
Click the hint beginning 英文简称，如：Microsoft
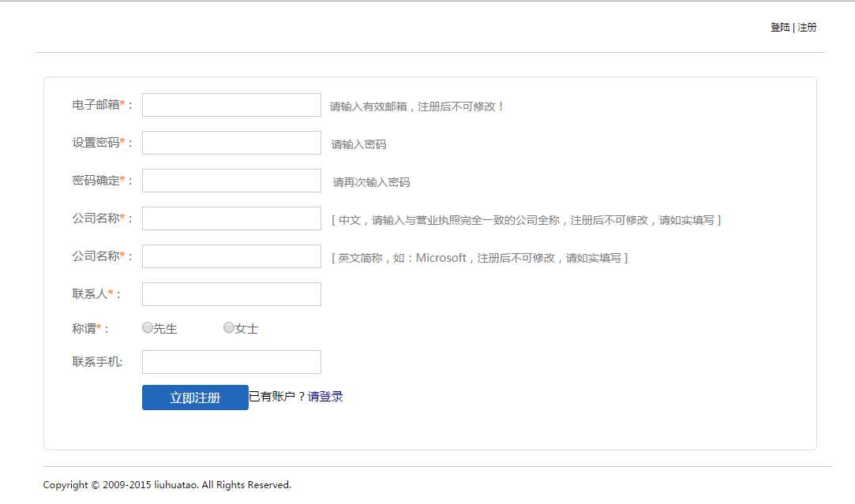(x=480, y=258)
